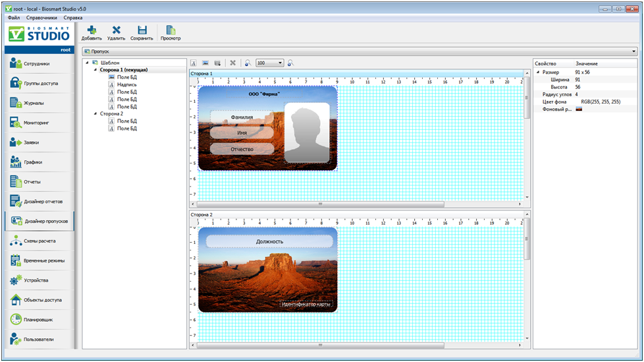Click the zoom out magnifier left of 100

coord(248,63)
